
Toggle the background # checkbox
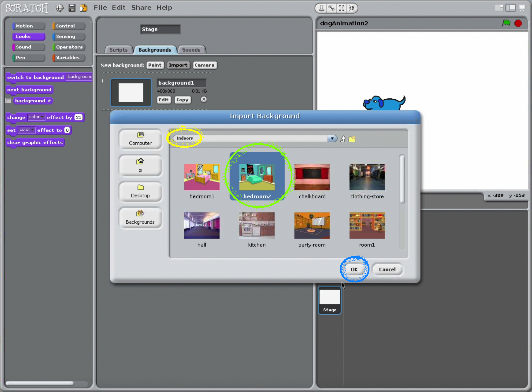point(9,101)
